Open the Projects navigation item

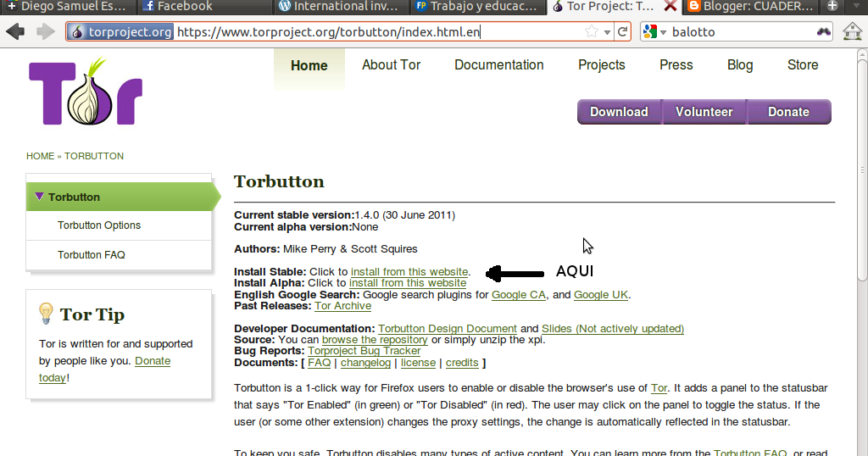pyautogui.click(x=601, y=64)
